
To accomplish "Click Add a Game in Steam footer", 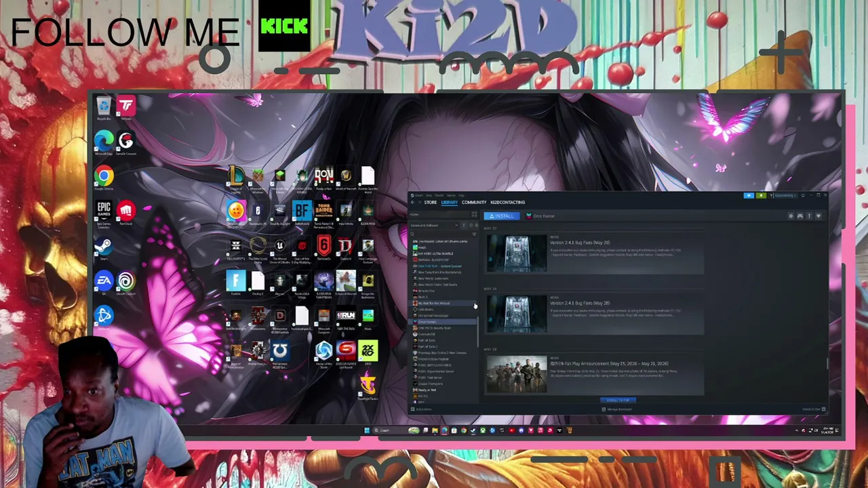I will pyautogui.click(x=421, y=409).
